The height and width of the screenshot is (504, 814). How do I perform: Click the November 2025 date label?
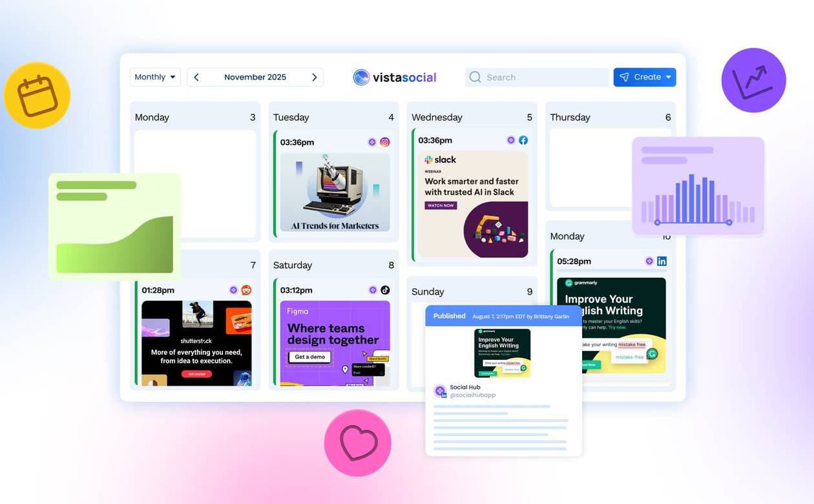pos(255,77)
